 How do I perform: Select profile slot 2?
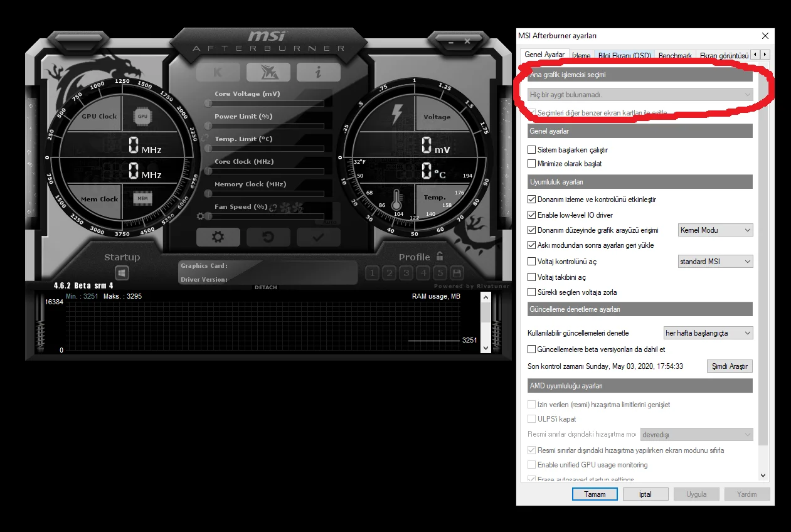click(x=389, y=273)
